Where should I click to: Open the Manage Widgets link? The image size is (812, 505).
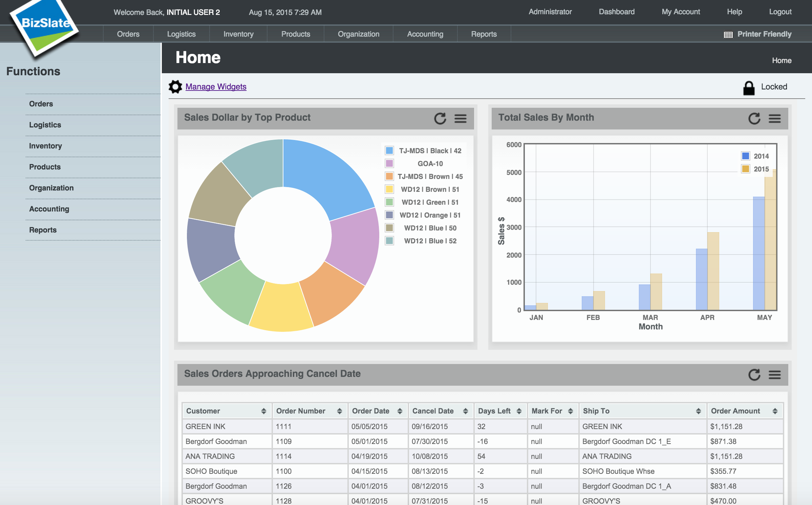(216, 86)
